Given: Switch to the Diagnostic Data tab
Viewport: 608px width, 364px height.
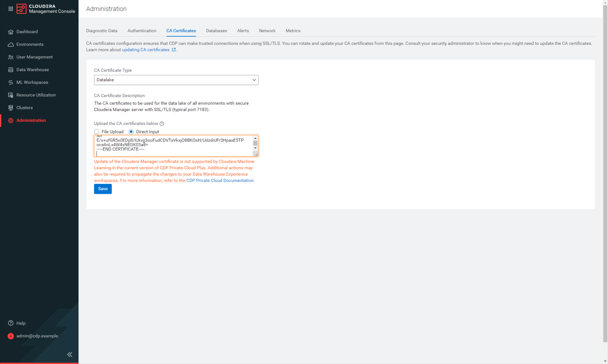Looking at the screenshot, I should click(x=102, y=31).
